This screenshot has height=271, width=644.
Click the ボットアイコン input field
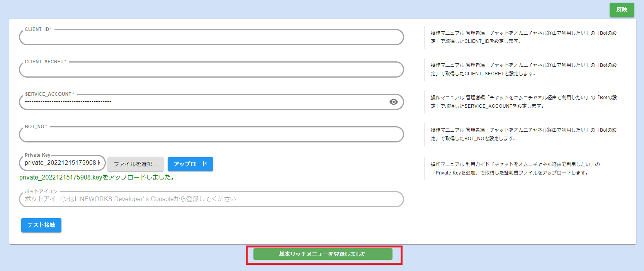pyautogui.click(x=211, y=199)
